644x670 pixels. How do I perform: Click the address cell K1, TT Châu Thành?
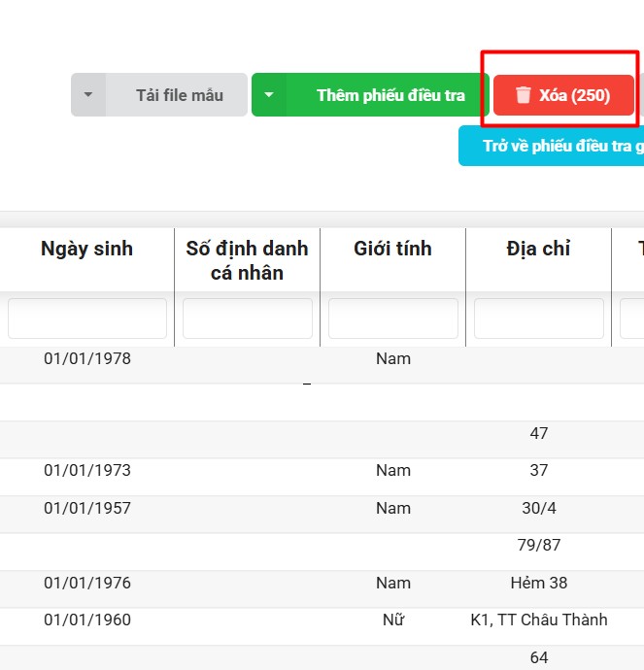pyautogui.click(x=538, y=620)
